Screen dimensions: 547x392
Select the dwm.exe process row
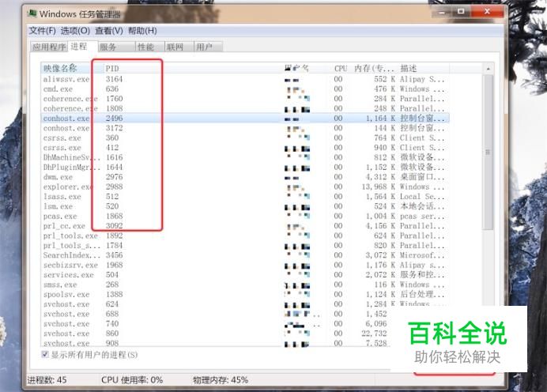245,177
